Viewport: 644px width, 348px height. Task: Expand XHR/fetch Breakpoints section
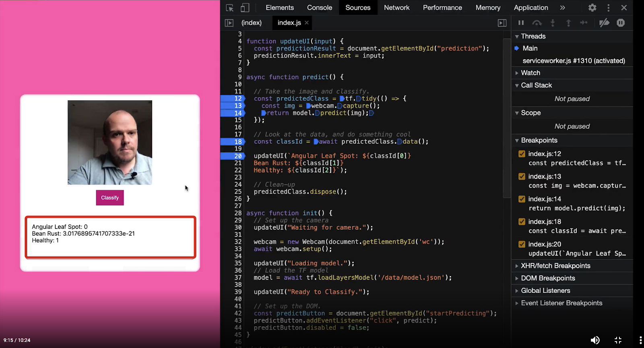click(555, 266)
